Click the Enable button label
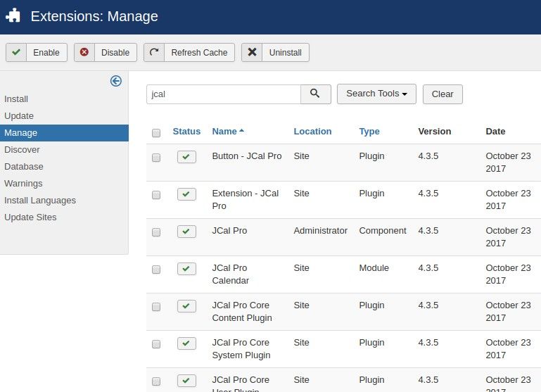The height and width of the screenshot is (392, 541). pyautogui.click(x=46, y=53)
